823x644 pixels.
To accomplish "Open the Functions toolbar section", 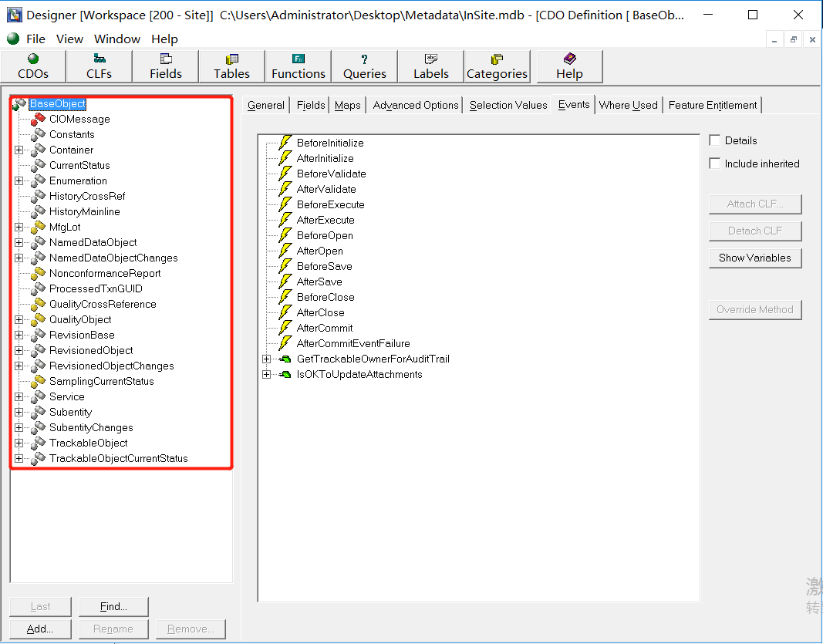I will click(x=299, y=66).
